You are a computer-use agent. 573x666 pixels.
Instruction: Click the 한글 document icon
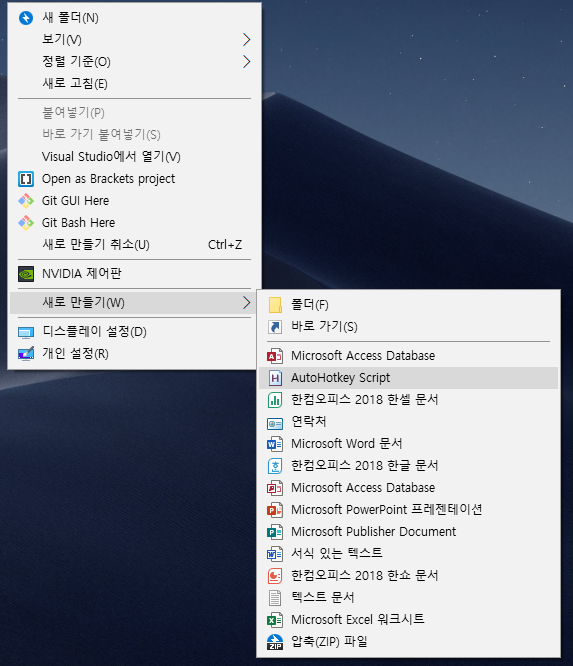(275, 466)
